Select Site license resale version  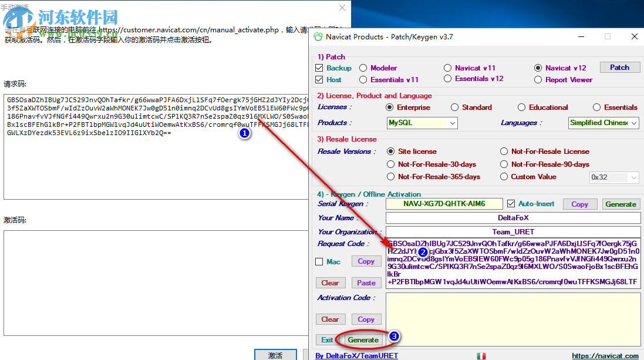click(391, 152)
